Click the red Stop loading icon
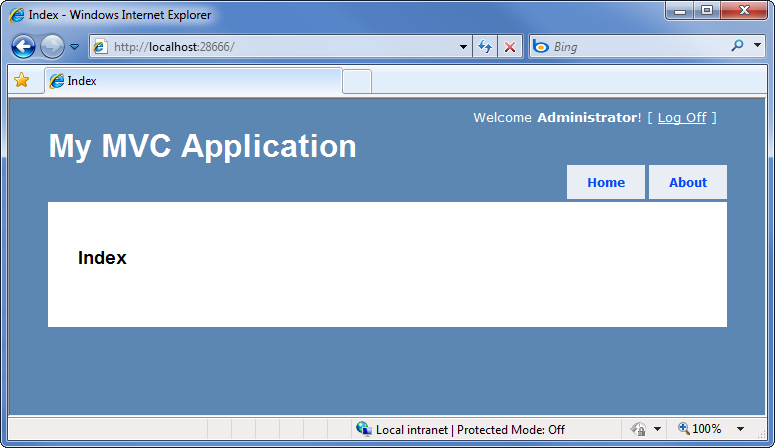Viewport: 775px width, 448px height. pos(510,47)
